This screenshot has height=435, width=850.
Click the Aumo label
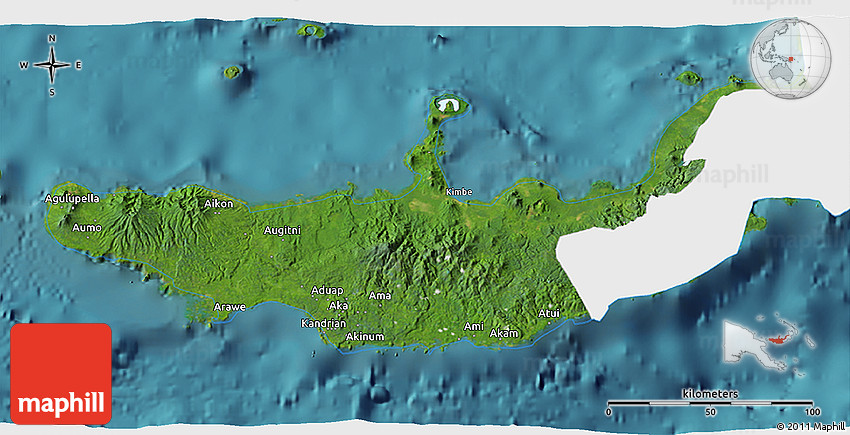[86, 227]
